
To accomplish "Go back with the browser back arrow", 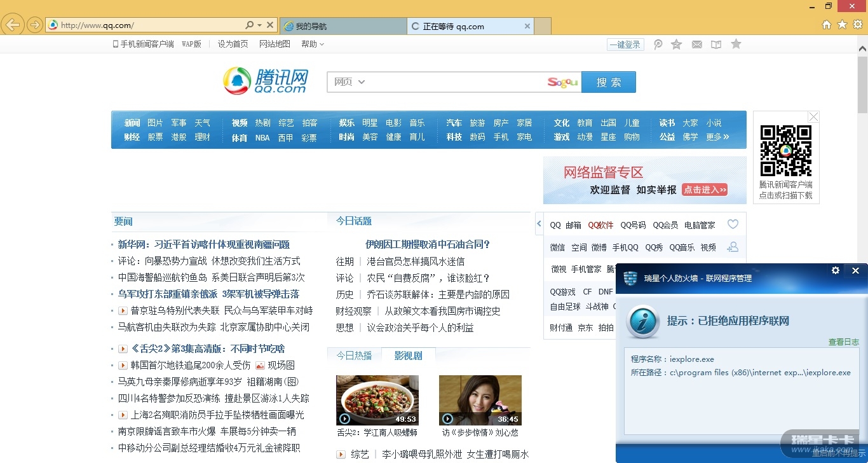I will pyautogui.click(x=13, y=25).
